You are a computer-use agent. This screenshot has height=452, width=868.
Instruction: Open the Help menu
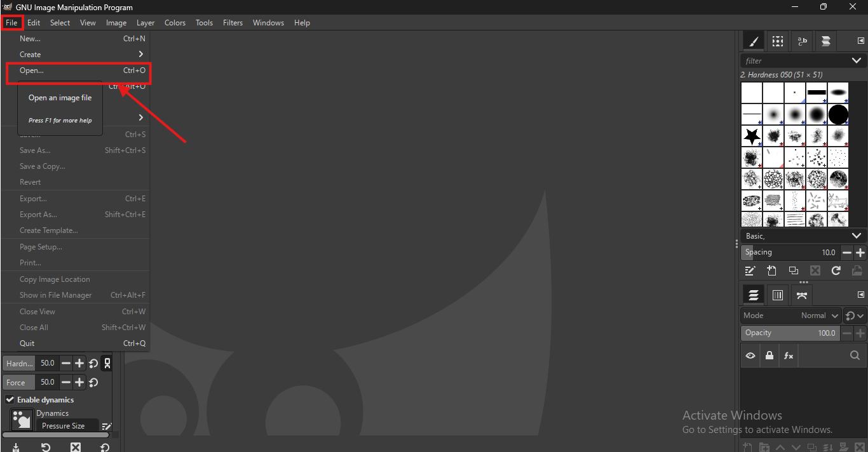[x=302, y=23]
